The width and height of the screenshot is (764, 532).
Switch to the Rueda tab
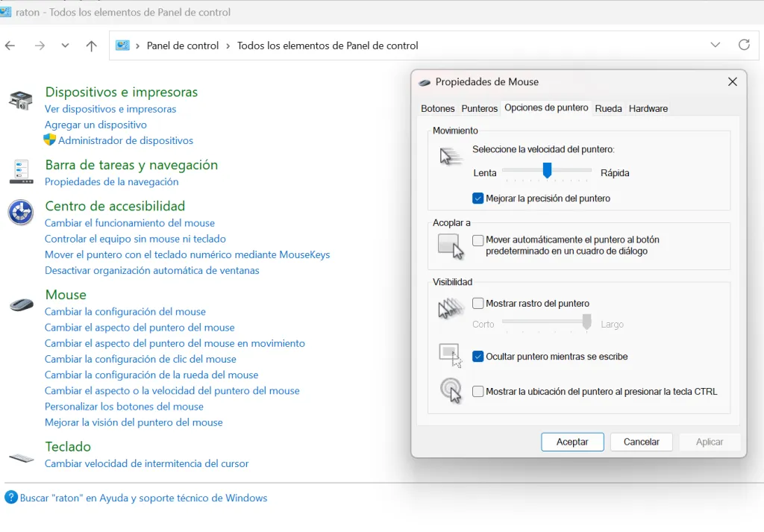608,109
